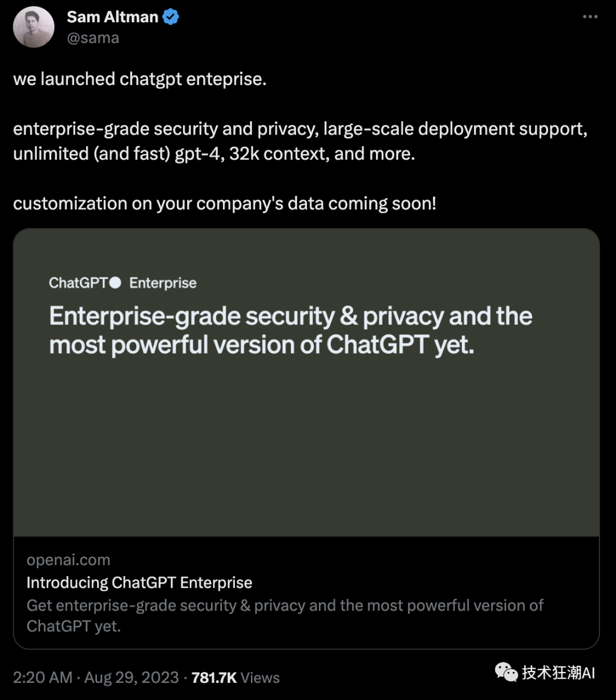Image resolution: width=616 pixels, height=700 pixels.
Task: Click the "customization on your company's data" line
Action: [224, 203]
